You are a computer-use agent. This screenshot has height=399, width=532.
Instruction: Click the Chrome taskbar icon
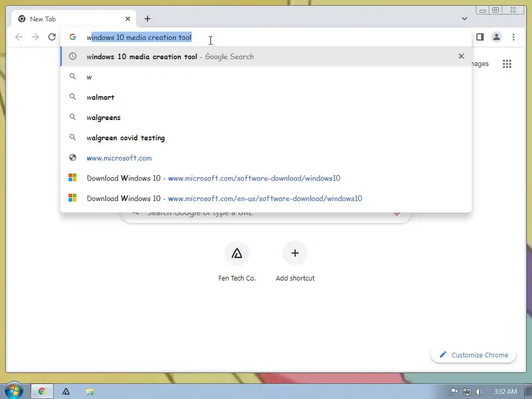click(42, 392)
